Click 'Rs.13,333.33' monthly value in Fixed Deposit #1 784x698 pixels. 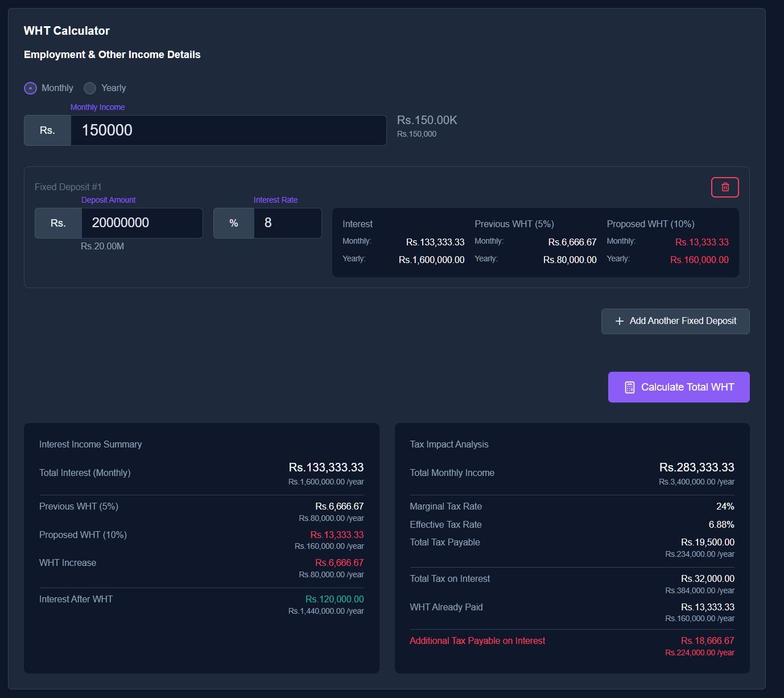pyautogui.click(x=702, y=243)
